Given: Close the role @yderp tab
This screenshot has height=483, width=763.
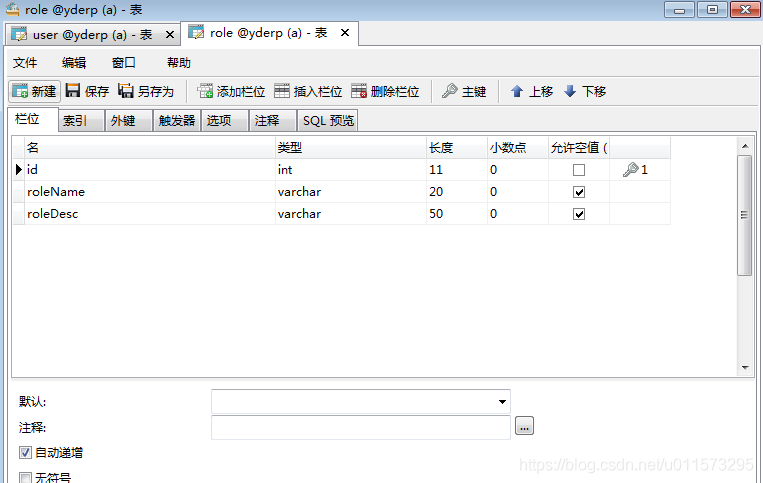Looking at the screenshot, I should pyautogui.click(x=345, y=33).
